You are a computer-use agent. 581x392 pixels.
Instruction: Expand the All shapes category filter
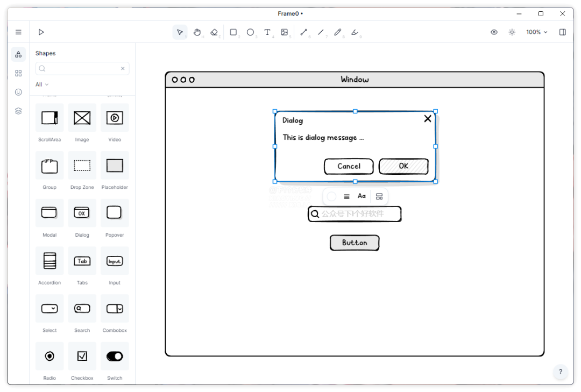click(42, 84)
